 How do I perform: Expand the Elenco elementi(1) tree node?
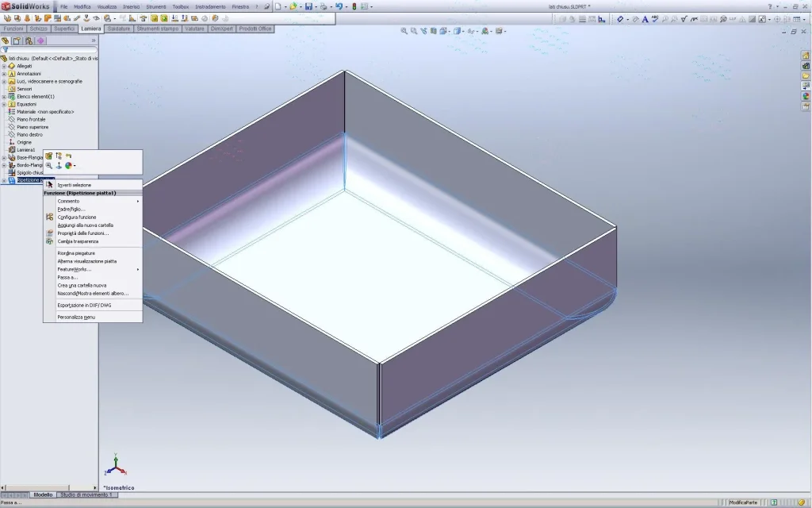[4, 96]
